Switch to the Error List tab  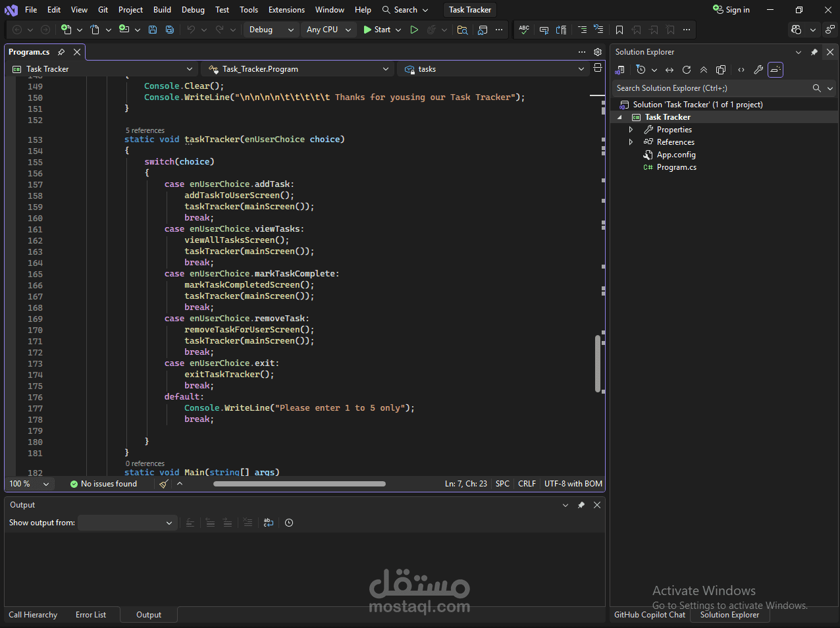coord(91,615)
